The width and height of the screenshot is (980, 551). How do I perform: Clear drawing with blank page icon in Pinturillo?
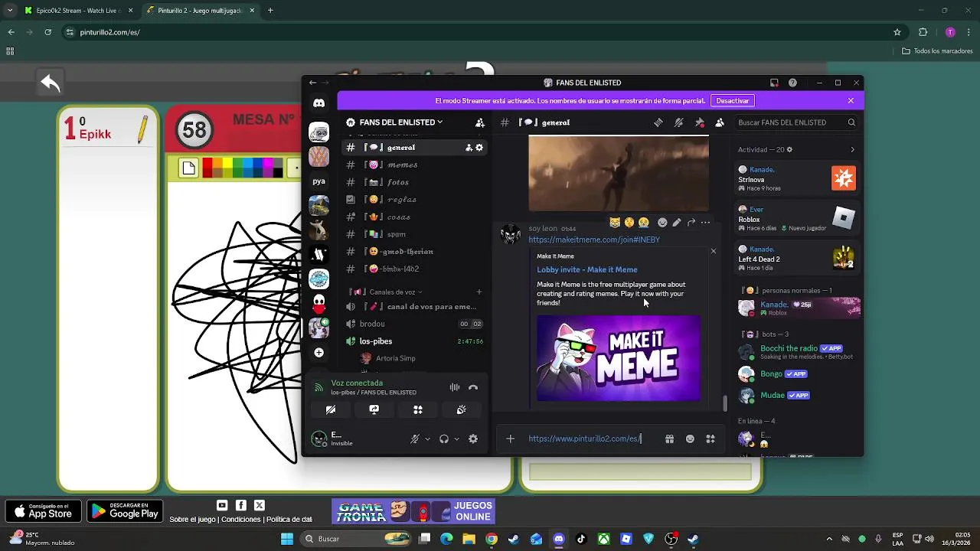coord(188,168)
